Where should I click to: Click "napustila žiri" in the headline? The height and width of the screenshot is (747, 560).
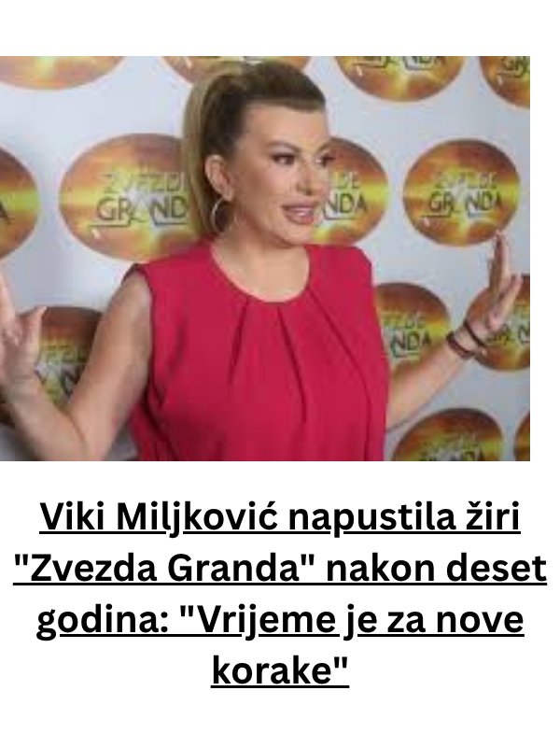(405, 518)
